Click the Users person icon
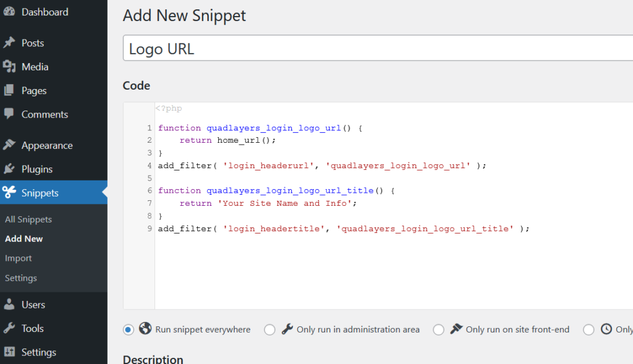Screen dimensions: 633x364 click(x=9, y=304)
